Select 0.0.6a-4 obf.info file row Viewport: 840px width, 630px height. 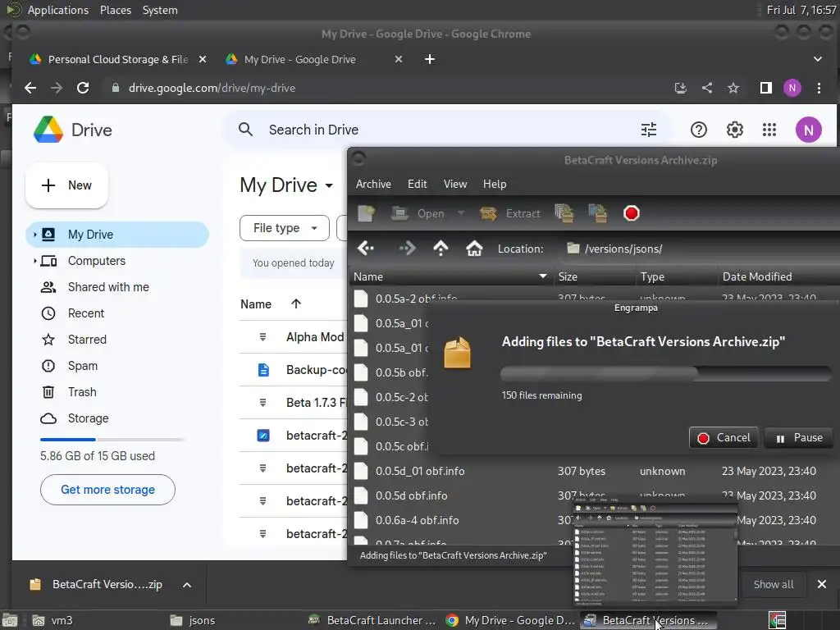pyautogui.click(x=461, y=520)
